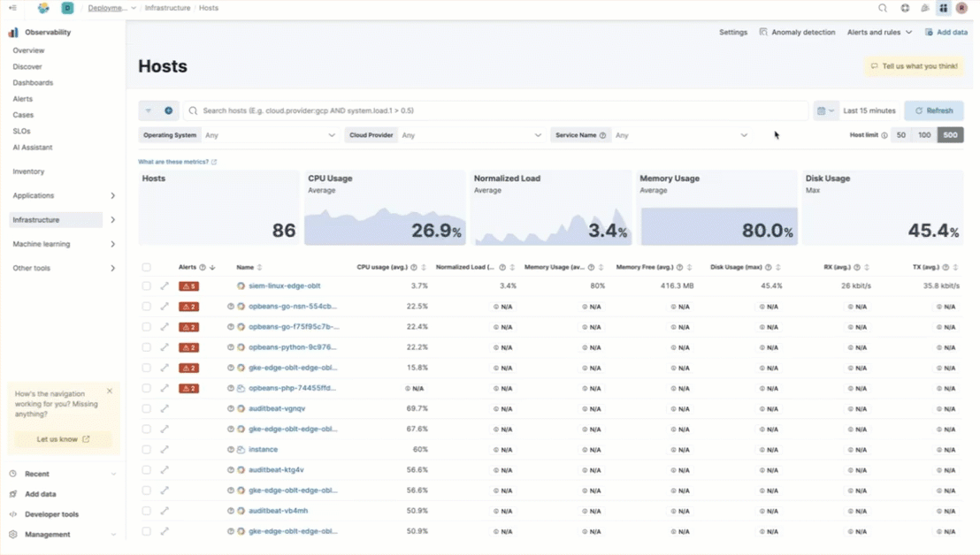980x555 pixels.
Task: Open the help icon in the top bar
Action: pyautogui.click(x=905, y=8)
